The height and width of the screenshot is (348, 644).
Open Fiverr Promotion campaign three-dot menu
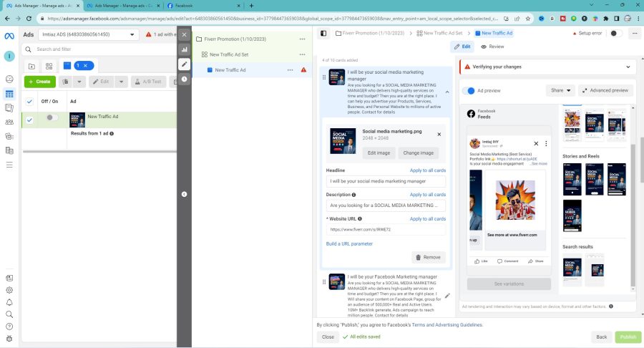(x=302, y=39)
